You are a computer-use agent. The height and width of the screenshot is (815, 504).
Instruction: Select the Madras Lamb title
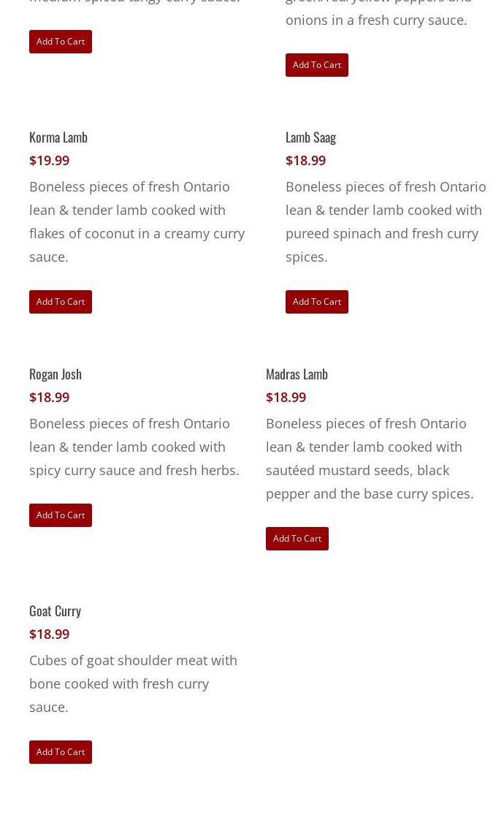tap(297, 374)
